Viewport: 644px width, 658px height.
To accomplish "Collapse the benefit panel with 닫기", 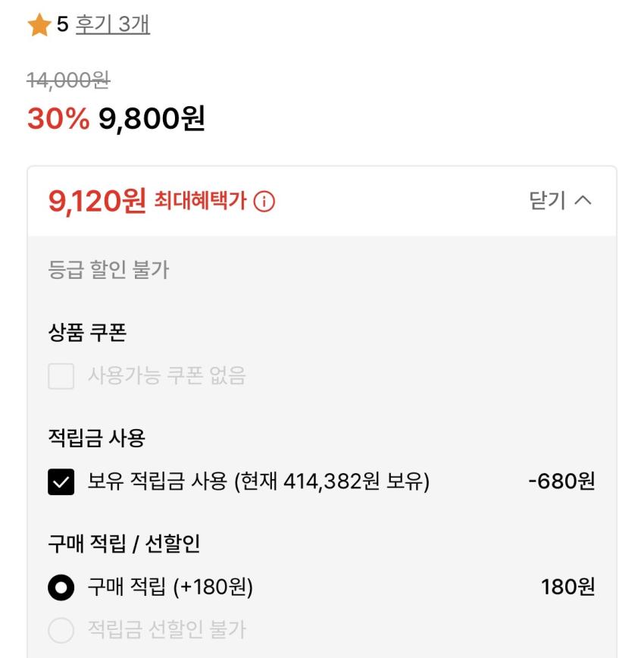I will click(547, 201).
